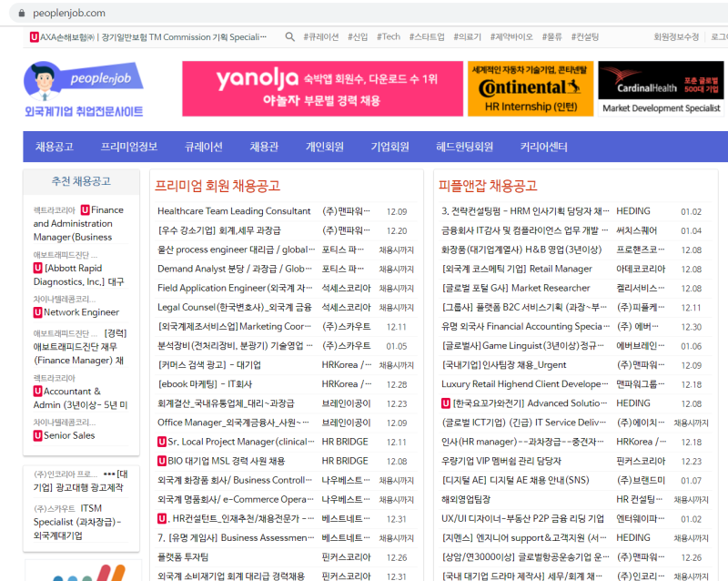Open [디지털 AE] 채용 안내(SNS) posting

pyautogui.click(x=515, y=480)
